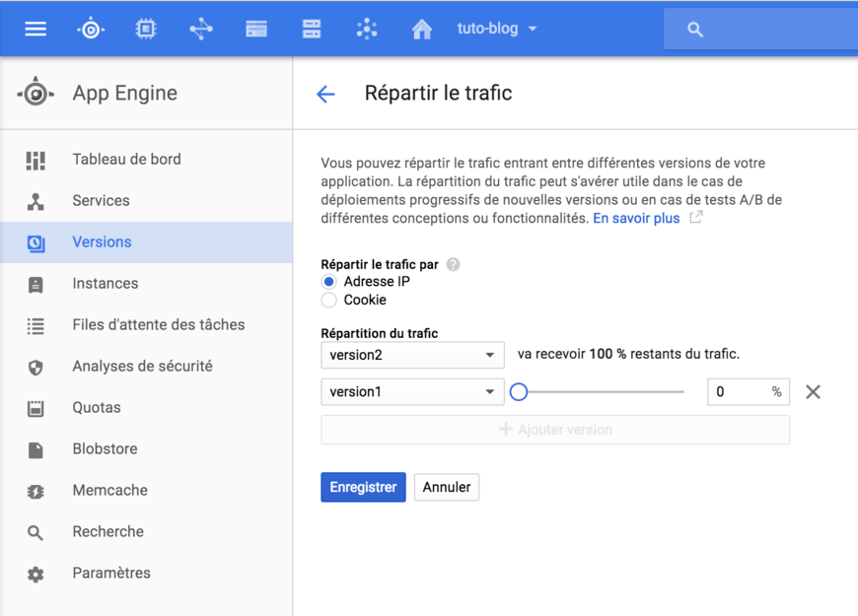Open Billing via the card icon

tap(256, 29)
